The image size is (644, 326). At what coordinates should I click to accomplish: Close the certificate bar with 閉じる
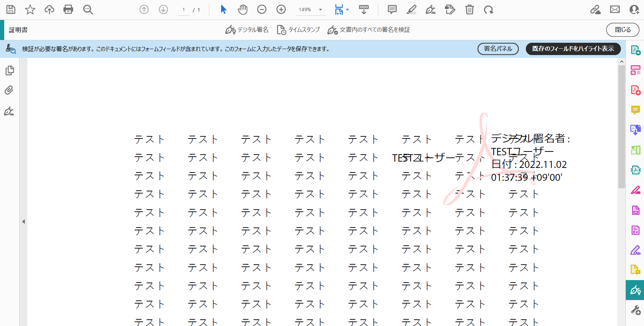pos(623,30)
